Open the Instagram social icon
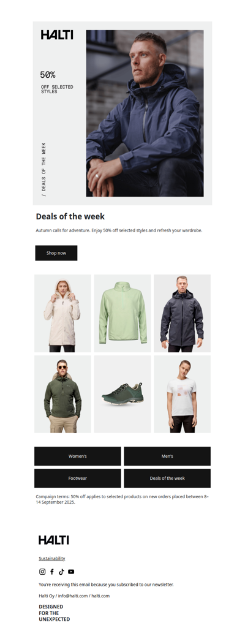This screenshot has width=245, height=644. pyautogui.click(x=42, y=571)
